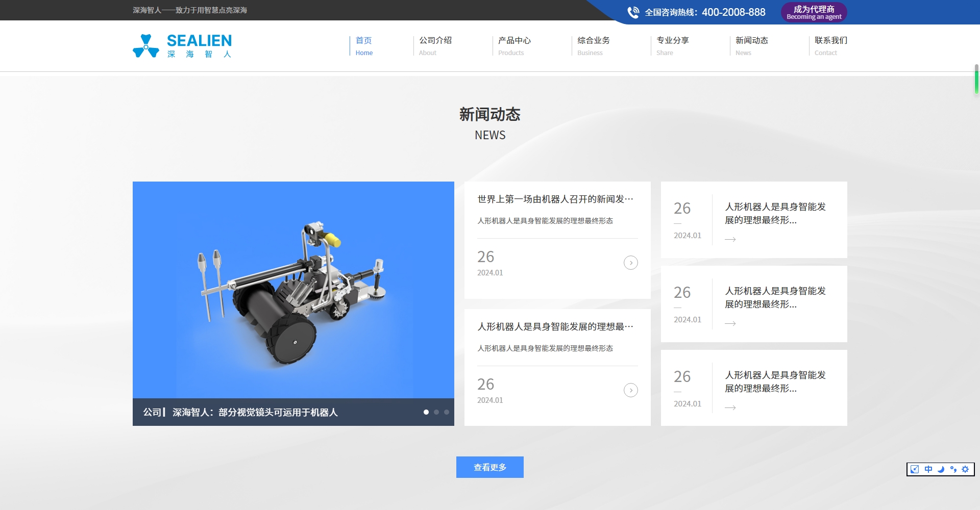Click the SEALIEN logo
980x510 pixels.
pos(182,46)
